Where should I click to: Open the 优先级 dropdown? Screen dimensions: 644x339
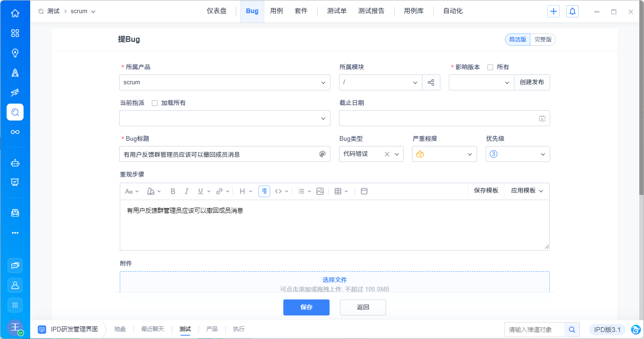(x=518, y=154)
